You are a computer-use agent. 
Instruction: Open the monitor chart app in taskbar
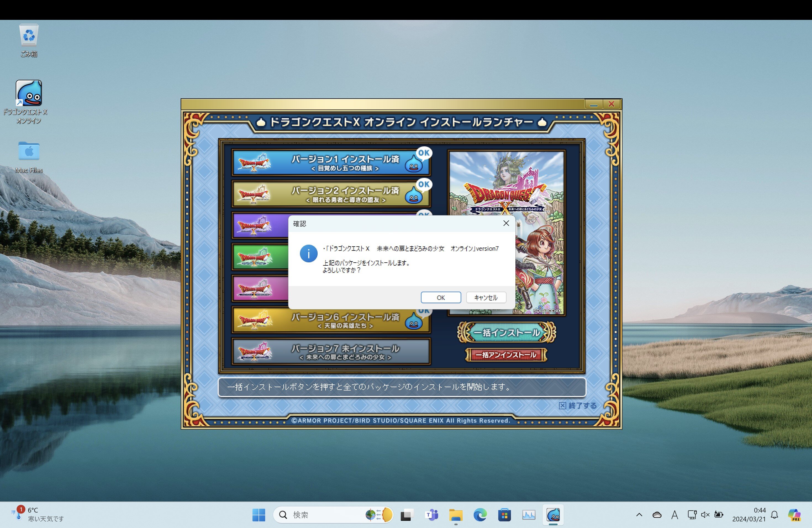pos(528,515)
